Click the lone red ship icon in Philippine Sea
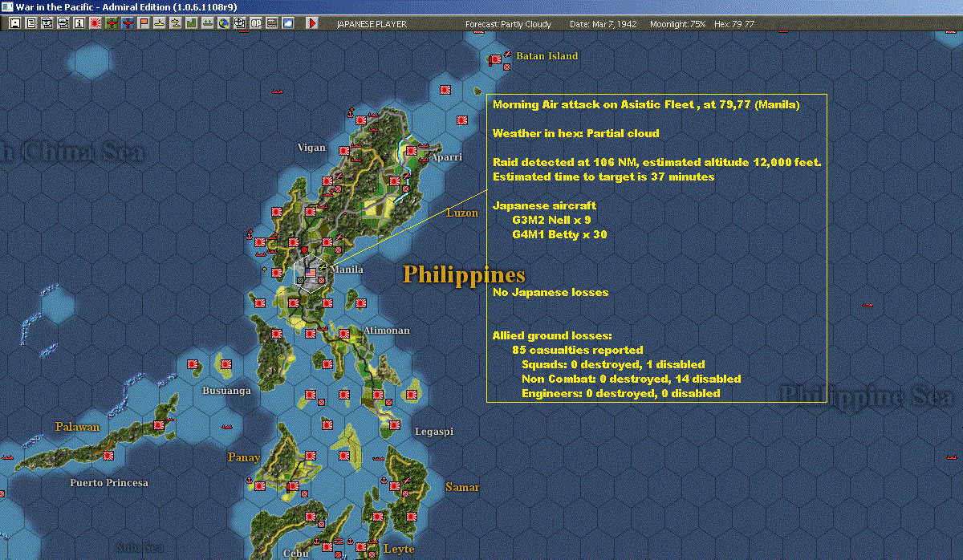This screenshot has width=963, height=560. click(x=867, y=305)
